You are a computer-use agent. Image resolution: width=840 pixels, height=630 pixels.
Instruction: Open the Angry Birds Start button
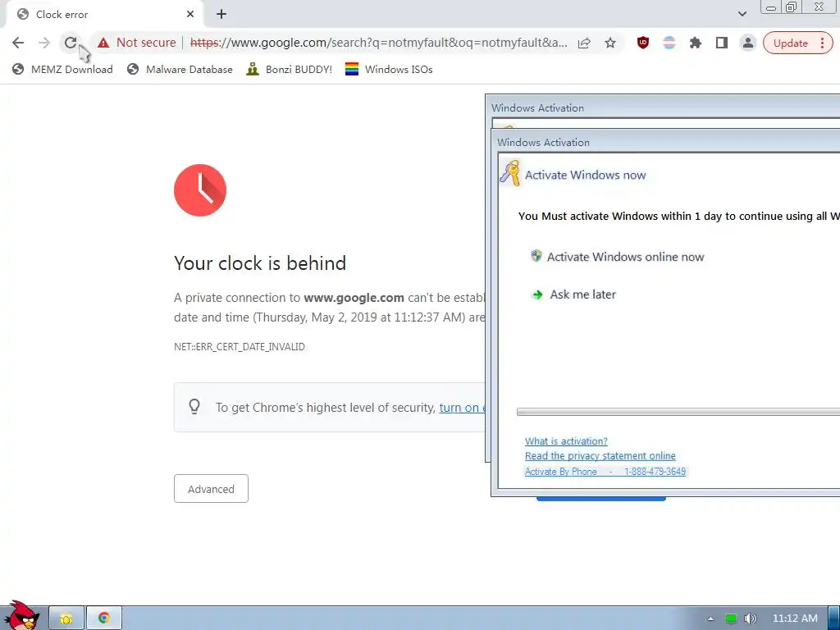(x=21, y=615)
